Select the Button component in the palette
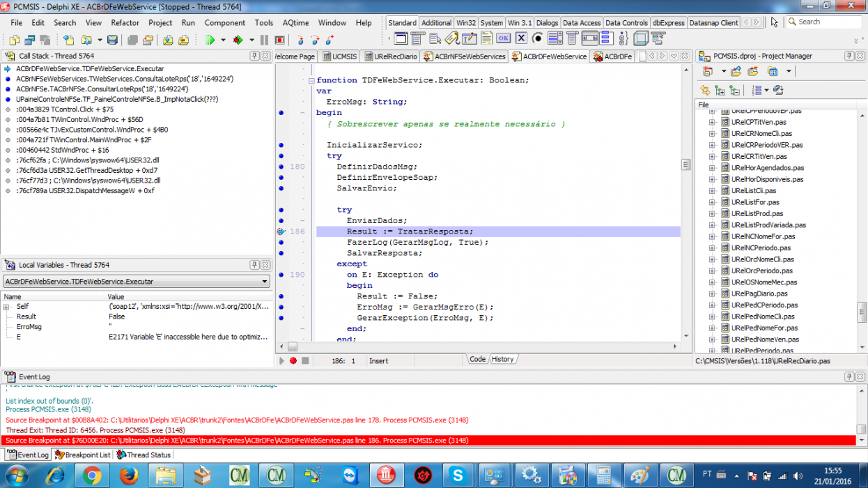Image resolution: width=868 pixels, height=488 pixels. [503, 38]
